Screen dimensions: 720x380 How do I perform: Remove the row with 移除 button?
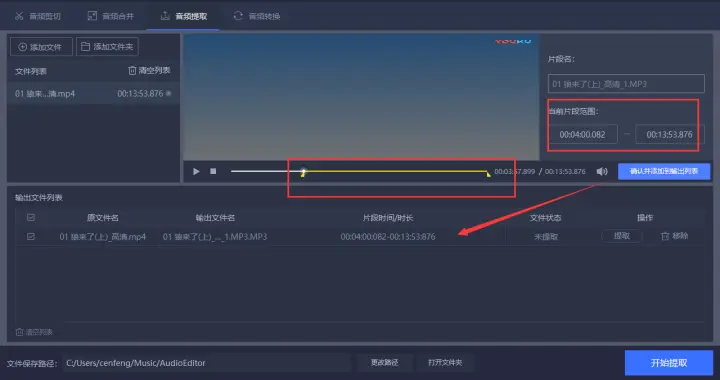(x=675, y=236)
